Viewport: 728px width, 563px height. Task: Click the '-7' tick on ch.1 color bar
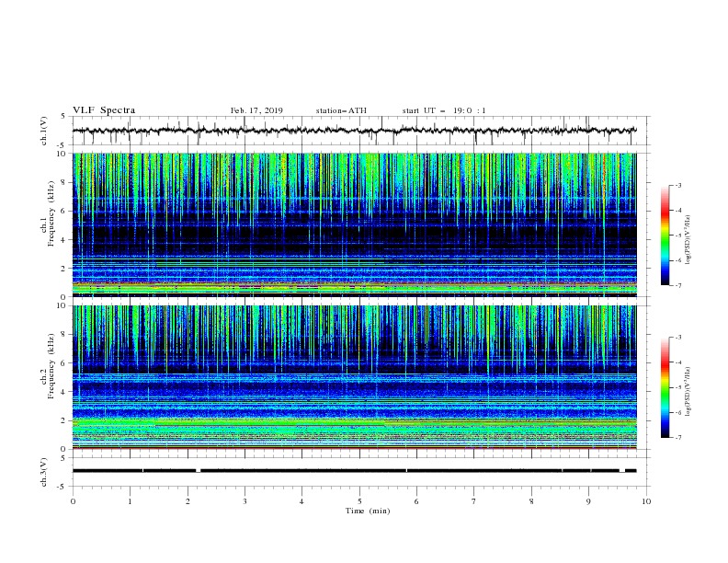click(677, 285)
